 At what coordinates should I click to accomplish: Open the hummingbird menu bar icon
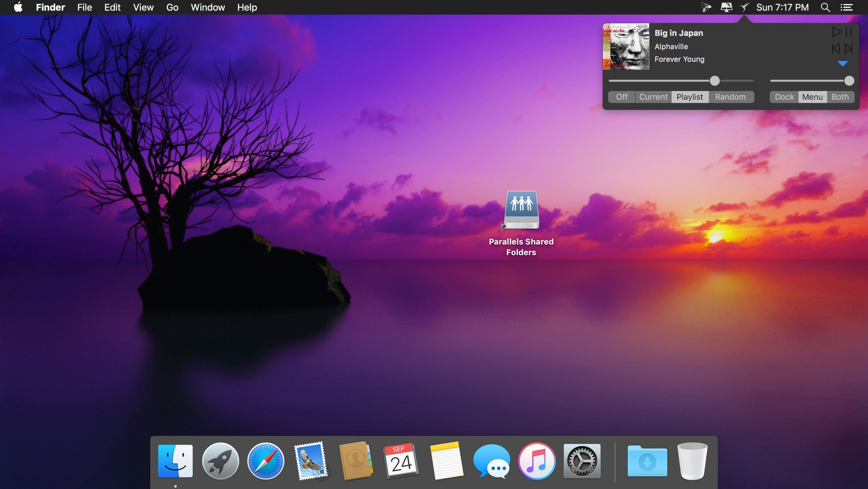pos(744,7)
